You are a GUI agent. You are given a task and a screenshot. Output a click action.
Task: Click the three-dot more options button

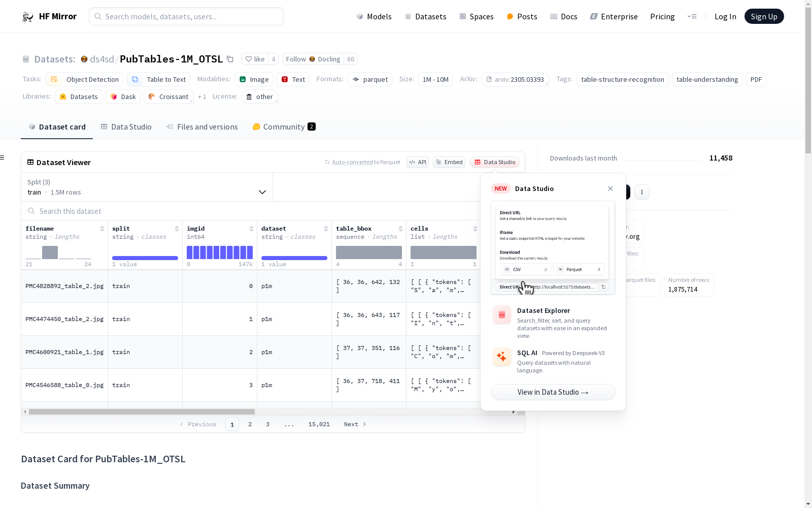tap(641, 192)
